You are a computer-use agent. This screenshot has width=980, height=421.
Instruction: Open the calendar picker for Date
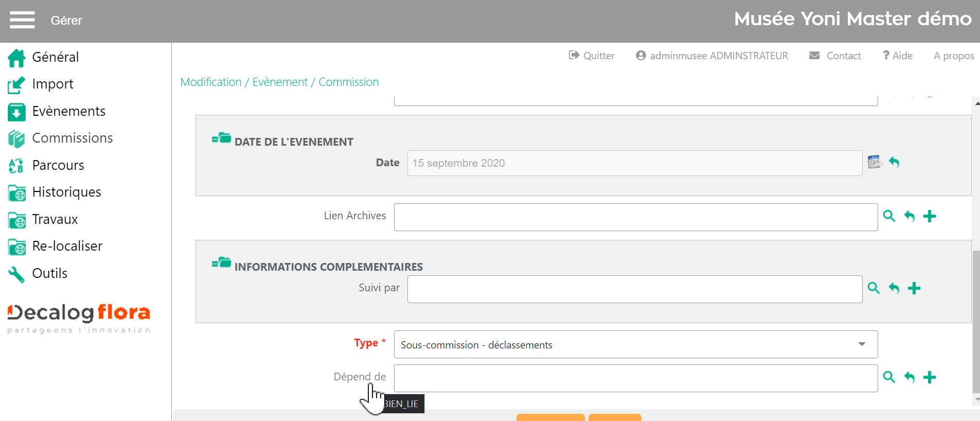click(x=874, y=162)
